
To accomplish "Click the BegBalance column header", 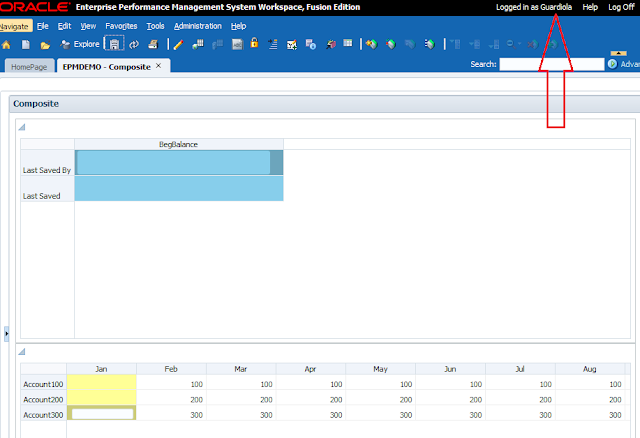I will [x=178, y=144].
